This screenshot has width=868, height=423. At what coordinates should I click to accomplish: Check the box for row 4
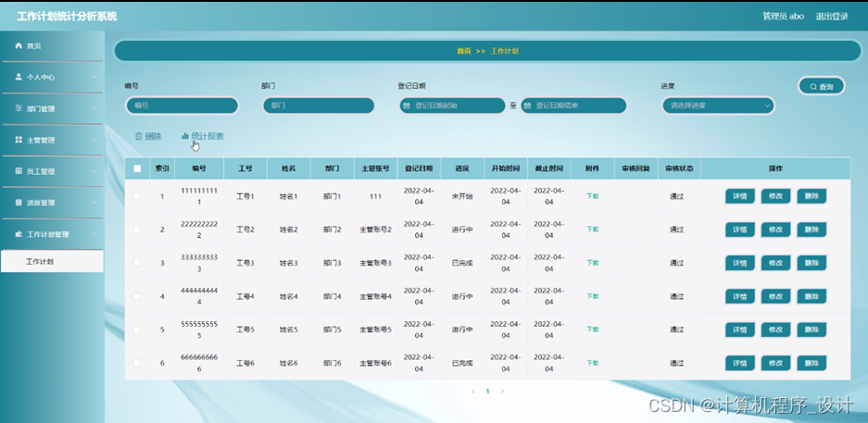137,296
